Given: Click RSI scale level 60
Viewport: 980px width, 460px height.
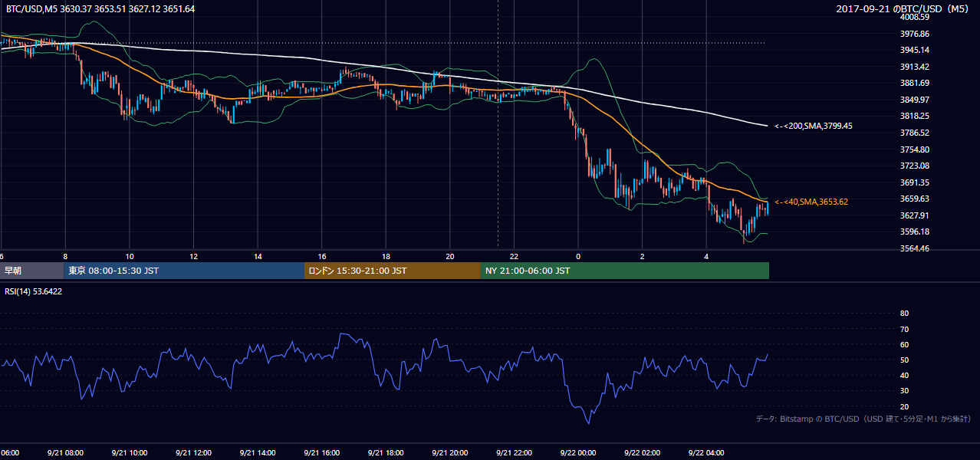Looking at the screenshot, I should pos(904,344).
